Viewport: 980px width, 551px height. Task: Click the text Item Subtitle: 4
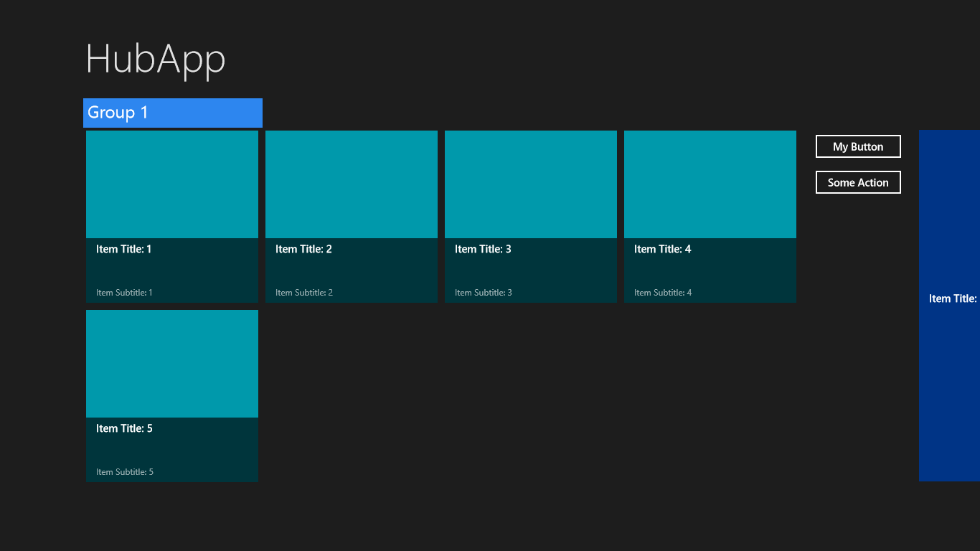click(663, 293)
